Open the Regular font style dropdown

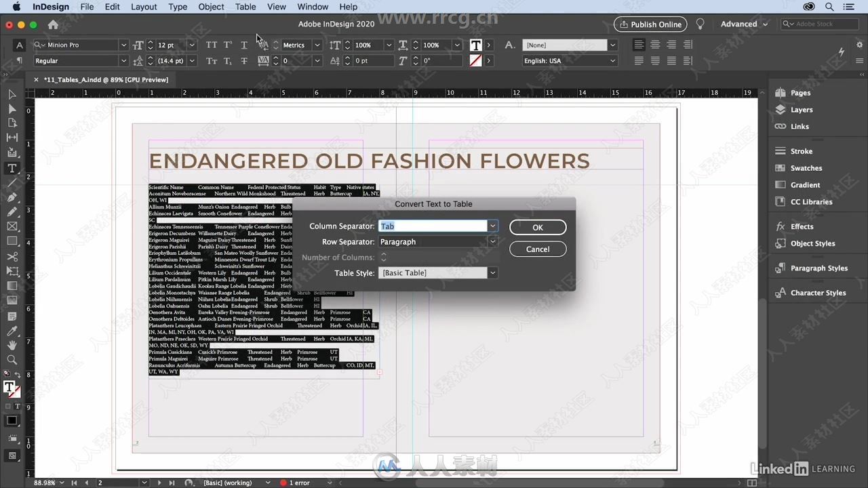coord(123,61)
